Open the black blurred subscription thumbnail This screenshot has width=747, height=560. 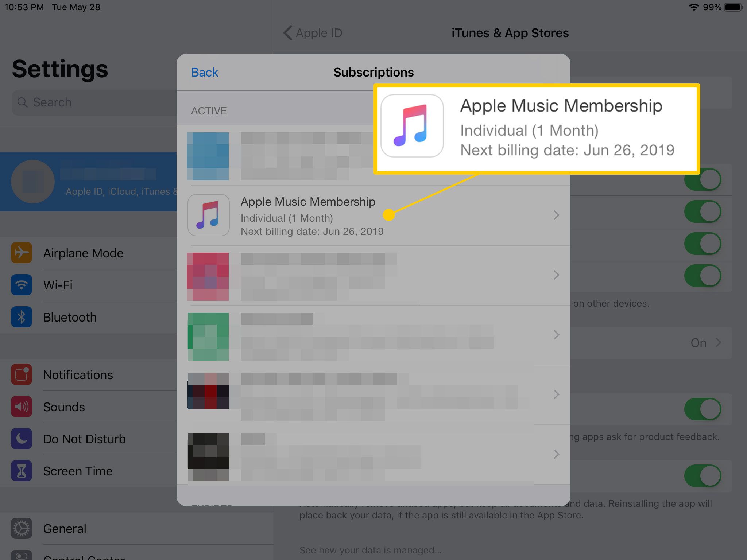pos(208,457)
